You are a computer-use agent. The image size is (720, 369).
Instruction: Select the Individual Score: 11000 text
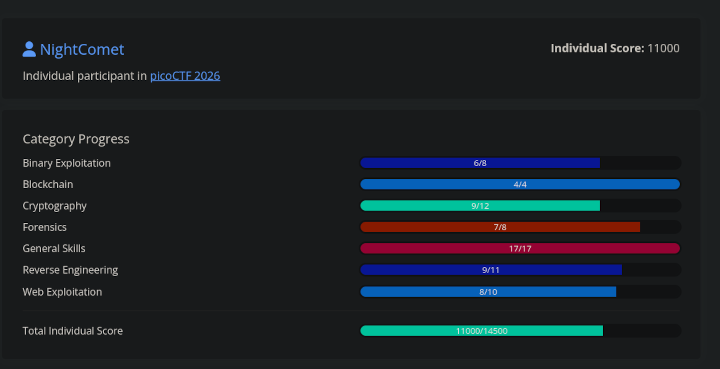click(x=615, y=48)
